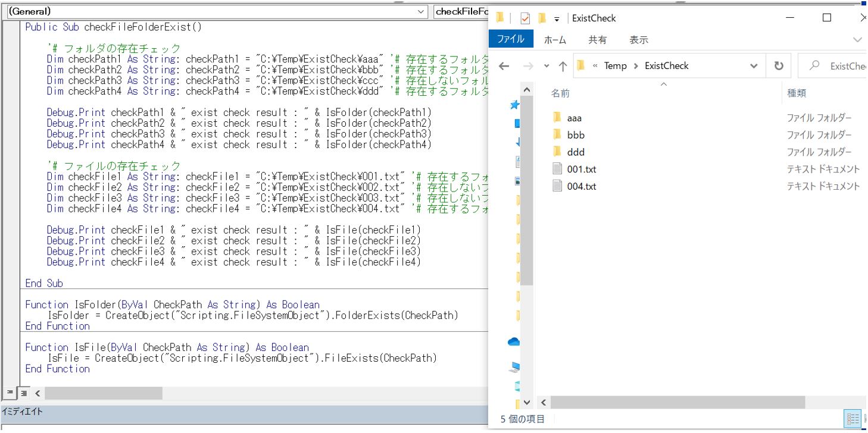Screen dimensions: 868x433
Task: Expand hidden path levels via the double chevron
Action: pyautogui.click(x=595, y=66)
